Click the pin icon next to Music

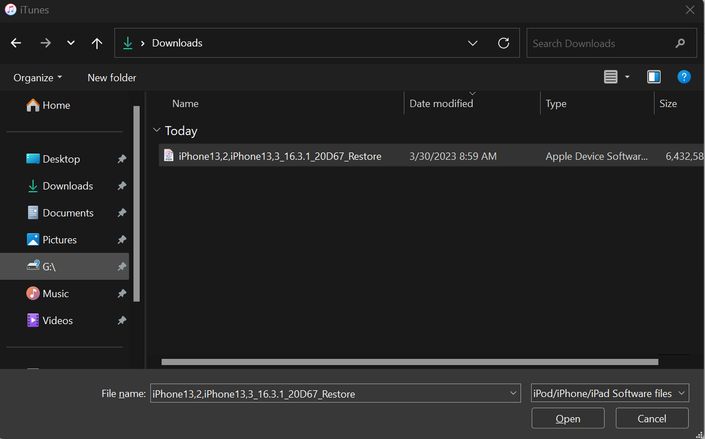[x=121, y=294]
